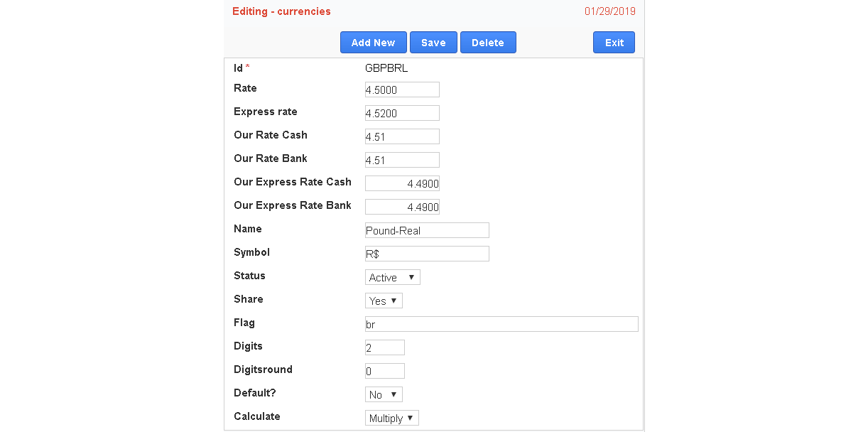Viewport: 868px width, 432px height.
Task: Open the Calculate dropdown showing Multiply
Action: pos(391,418)
